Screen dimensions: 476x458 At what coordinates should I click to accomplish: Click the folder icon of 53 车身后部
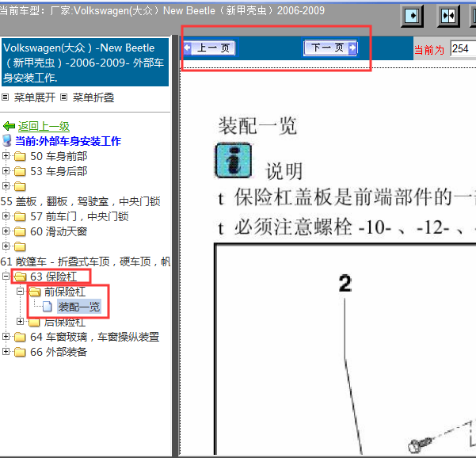point(20,171)
